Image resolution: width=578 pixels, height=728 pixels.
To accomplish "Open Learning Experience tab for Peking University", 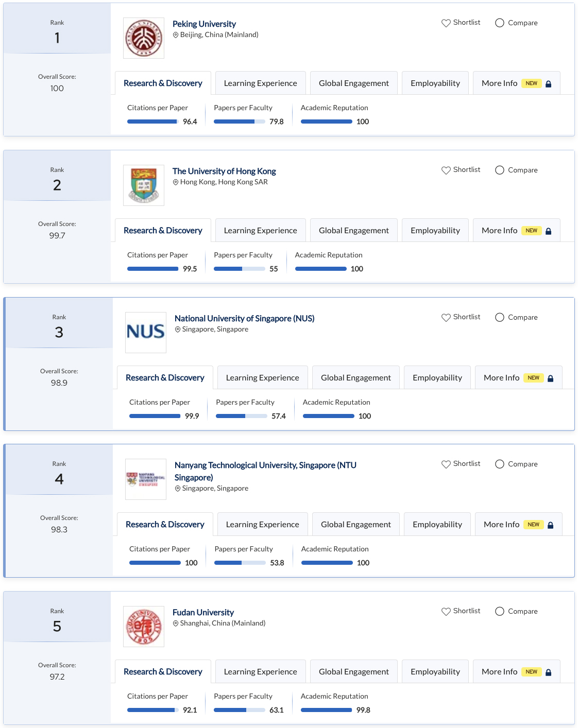I will tap(260, 83).
